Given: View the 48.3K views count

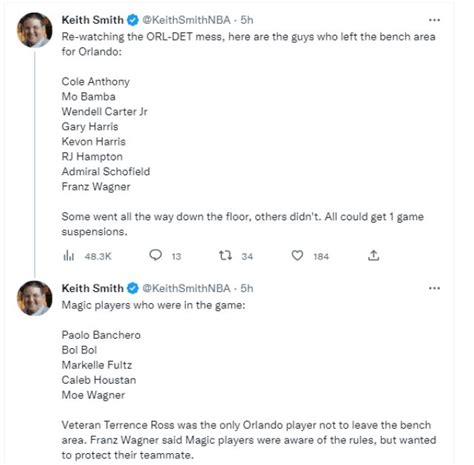Looking at the screenshot, I should 98,256.
